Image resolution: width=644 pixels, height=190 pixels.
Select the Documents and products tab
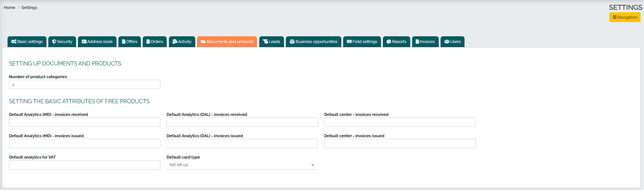pyautogui.click(x=227, y=42)
